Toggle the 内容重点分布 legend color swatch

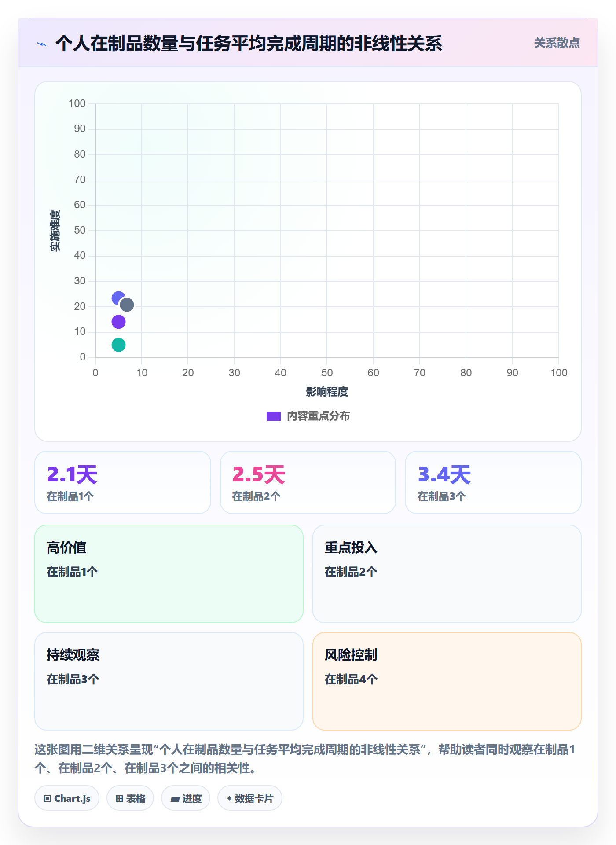274,416
